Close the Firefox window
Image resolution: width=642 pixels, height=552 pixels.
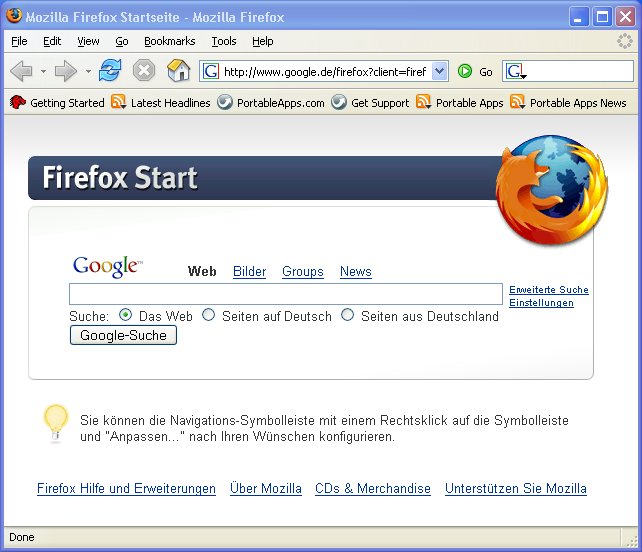(625, 17)
